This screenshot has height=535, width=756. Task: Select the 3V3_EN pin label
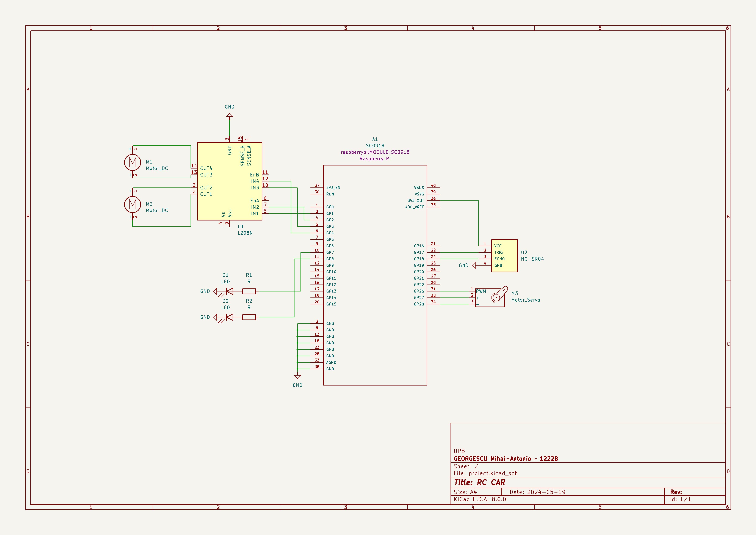click(333, 188)
